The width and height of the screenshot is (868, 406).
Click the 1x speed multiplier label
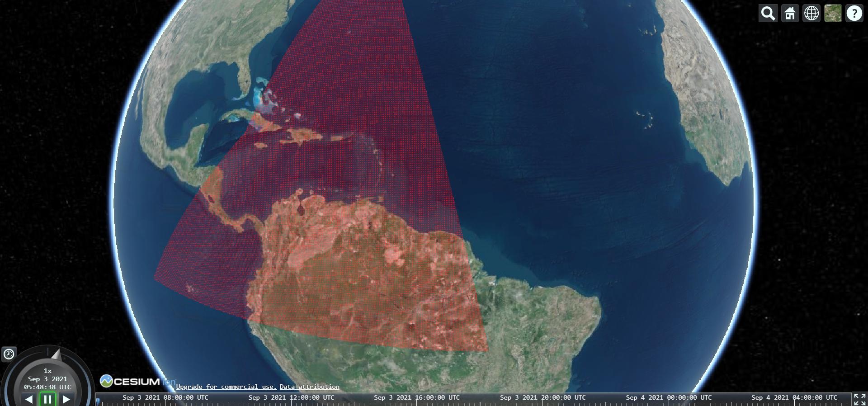pos(47,371)
